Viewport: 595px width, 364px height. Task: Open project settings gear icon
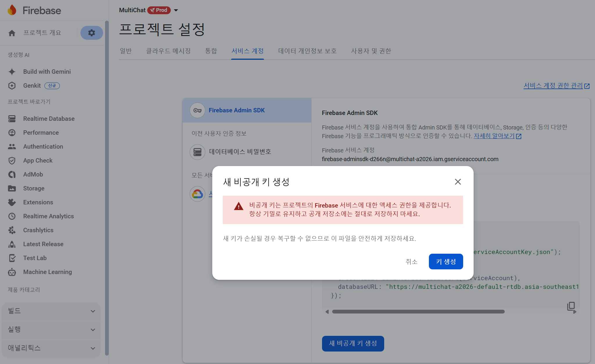pos(91,33)
